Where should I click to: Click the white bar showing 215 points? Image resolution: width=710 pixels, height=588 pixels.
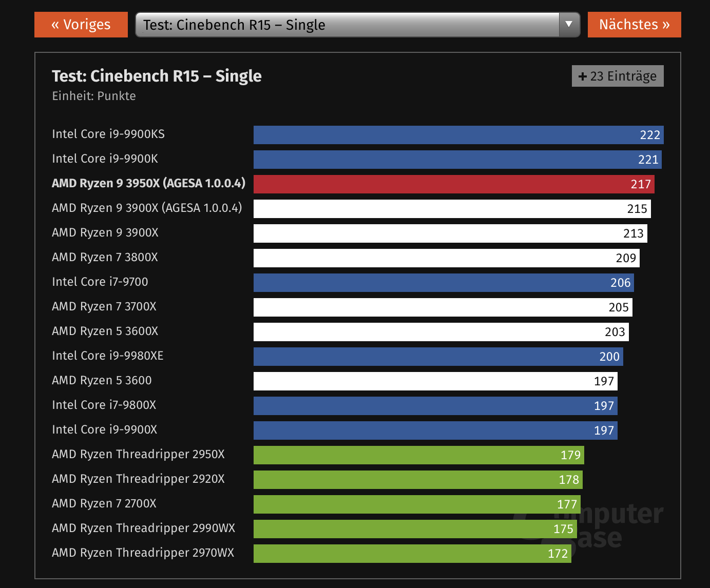452,209
